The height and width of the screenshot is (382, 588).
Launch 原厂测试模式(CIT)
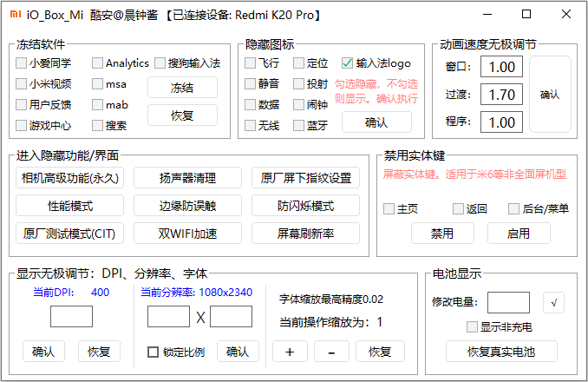tap(69, 234)
